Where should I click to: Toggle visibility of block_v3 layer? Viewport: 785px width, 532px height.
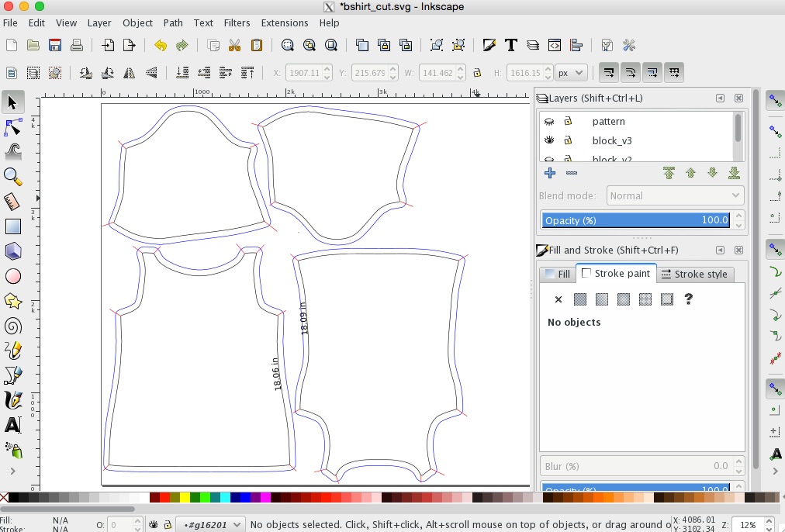pyautogui.click(x=549, y=140)
